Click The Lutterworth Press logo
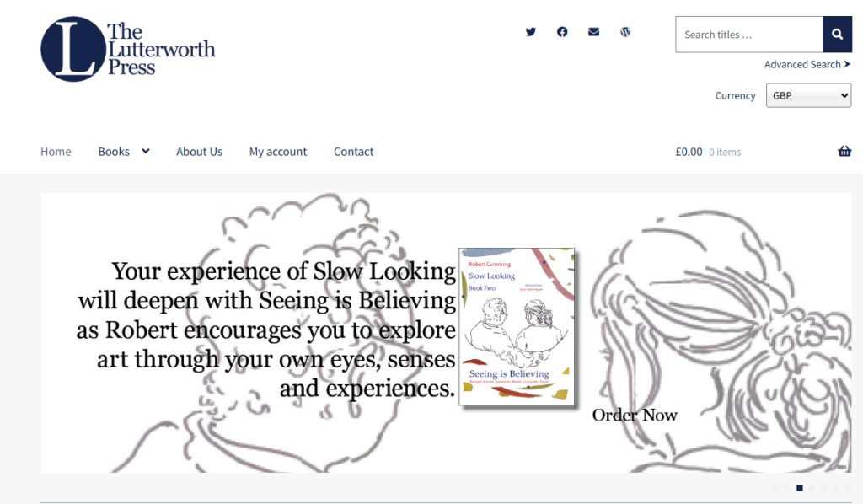The width and height of the screenshot is (863, 504). pos(128,49)
